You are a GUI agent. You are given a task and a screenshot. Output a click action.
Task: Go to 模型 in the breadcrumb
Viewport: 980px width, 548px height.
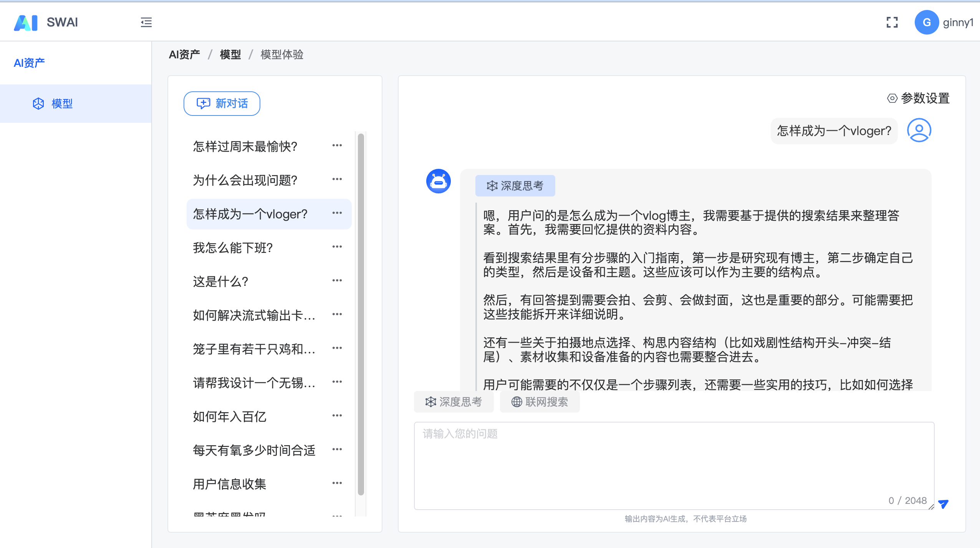click(x=230, y=54)
